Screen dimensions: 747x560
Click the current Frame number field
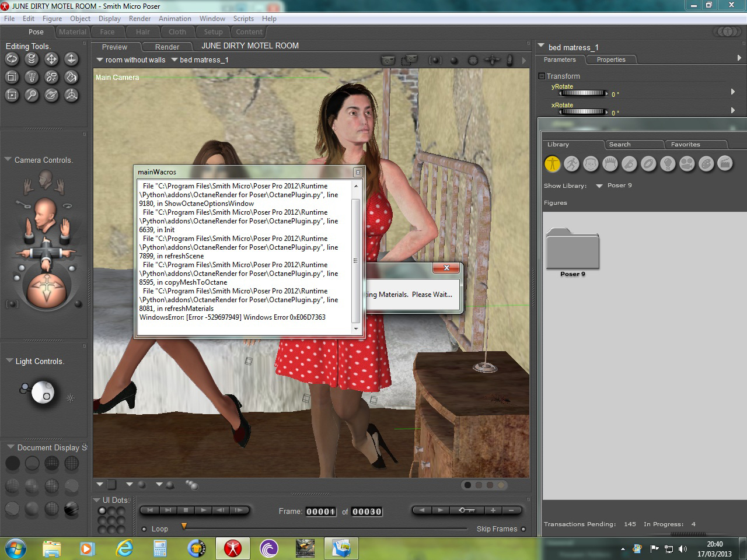pyautogui.click(x=320, y=512)
